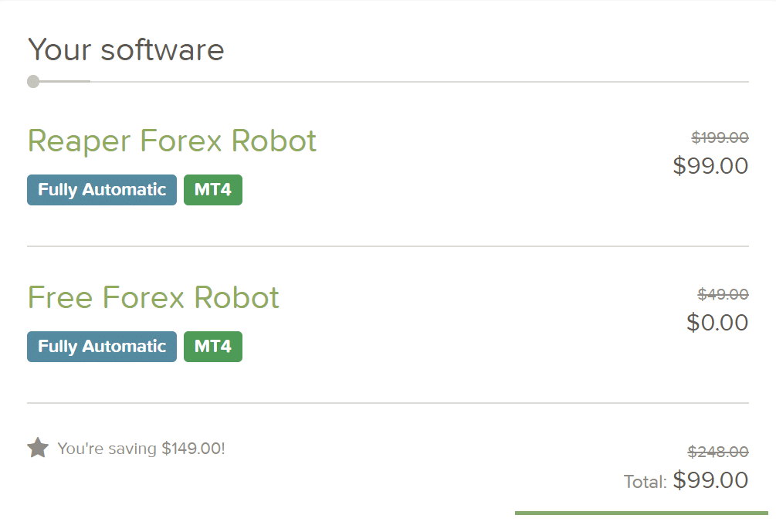Select the crossed-out $49.00 original price
Screen dimensions: 776x532
point(723,294)
